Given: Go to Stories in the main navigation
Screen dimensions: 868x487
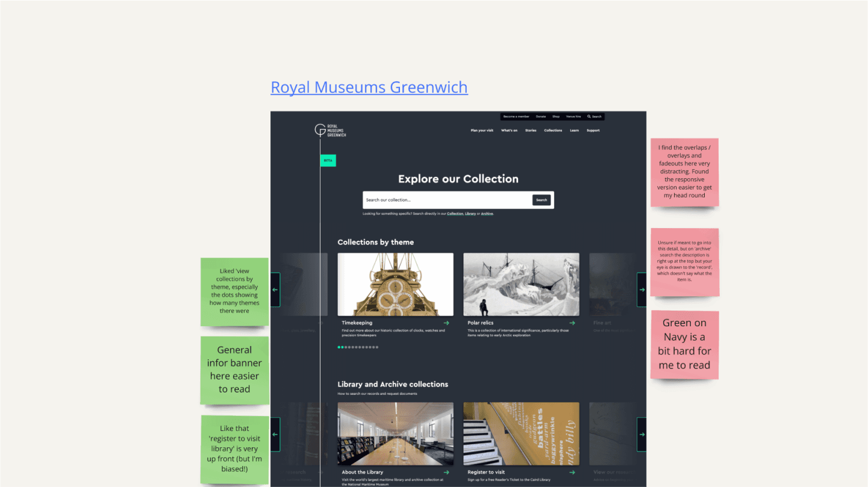Looking at the screenshot, I should coord(531,131).
